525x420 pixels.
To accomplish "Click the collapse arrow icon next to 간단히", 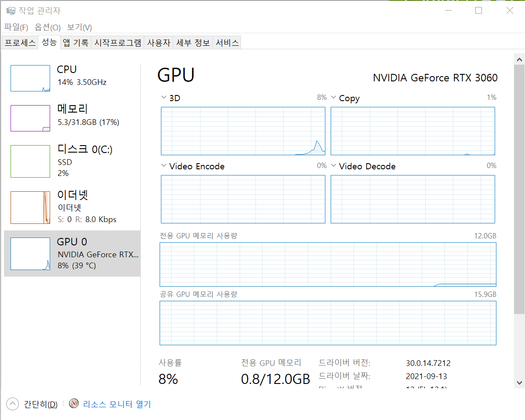I will click(x=12, y=404).
